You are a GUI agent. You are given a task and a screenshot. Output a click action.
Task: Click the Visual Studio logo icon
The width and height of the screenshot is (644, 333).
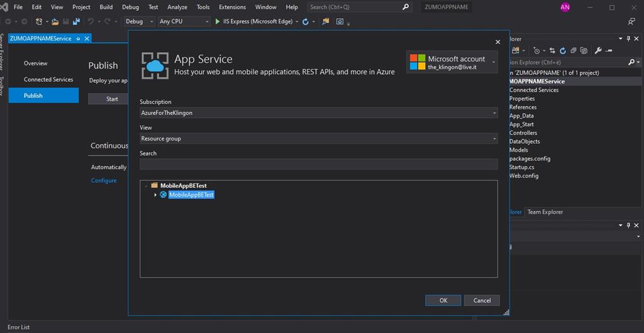click(x=3, y=7)
